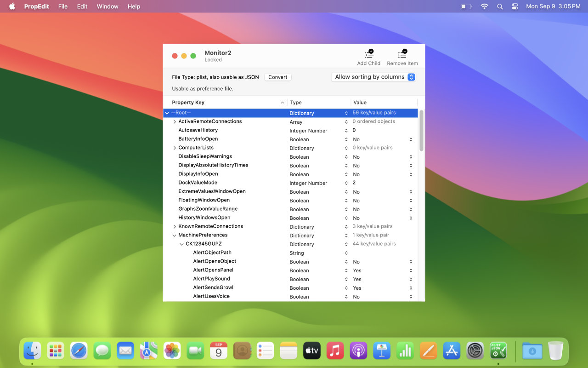This screenshot has width=588, height=368.
Task: Open Maps app in the dock
Action: click(149, 351)
